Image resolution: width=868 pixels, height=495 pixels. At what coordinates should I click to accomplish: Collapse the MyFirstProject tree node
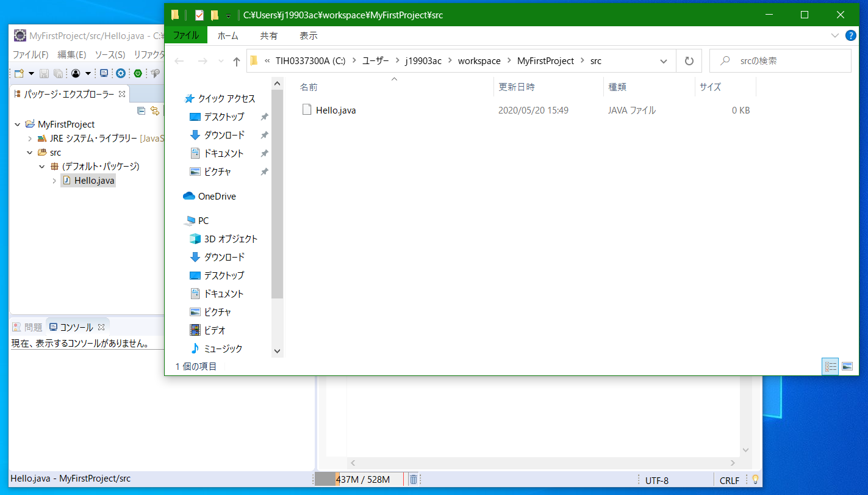pyautogui.click(x=17, y=125)
